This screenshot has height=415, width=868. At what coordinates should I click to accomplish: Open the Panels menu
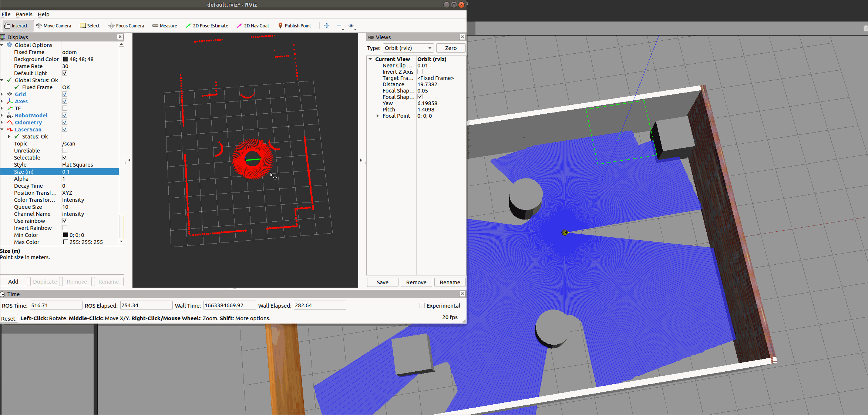24,14
